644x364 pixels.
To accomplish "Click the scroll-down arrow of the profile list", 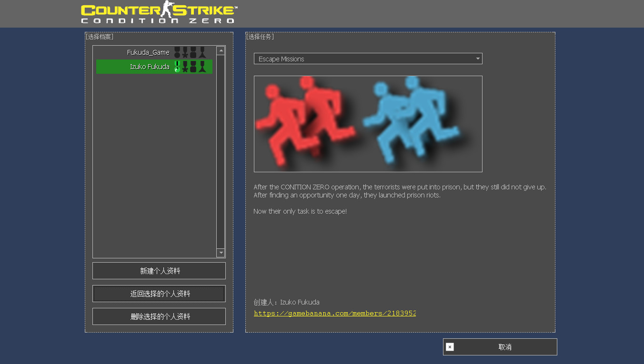I will (x=221, y=253).
